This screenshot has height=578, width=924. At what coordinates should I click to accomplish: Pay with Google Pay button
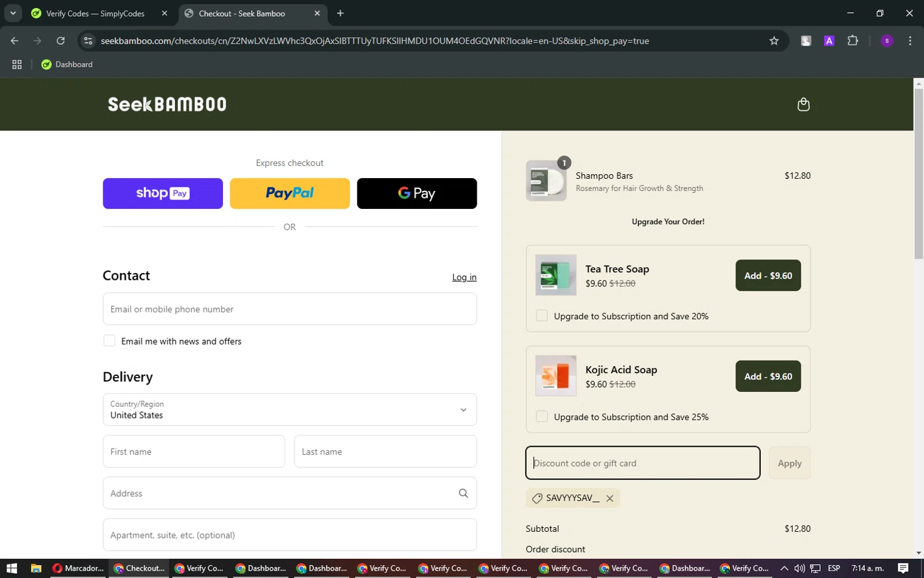point(417,193)
